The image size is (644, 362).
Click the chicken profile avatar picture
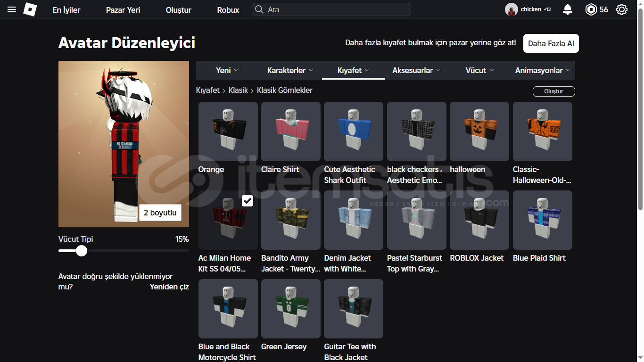pyautogui.click(x=512, y=9)
